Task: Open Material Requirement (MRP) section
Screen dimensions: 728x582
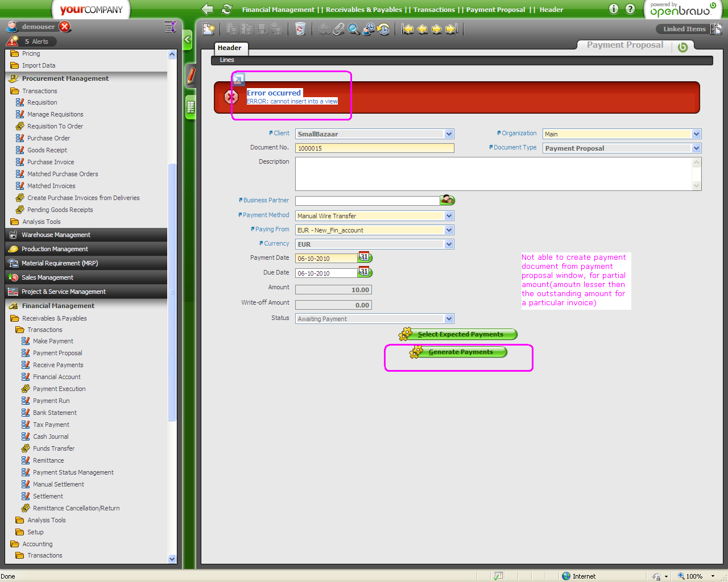Action: (x=86, y=263)
